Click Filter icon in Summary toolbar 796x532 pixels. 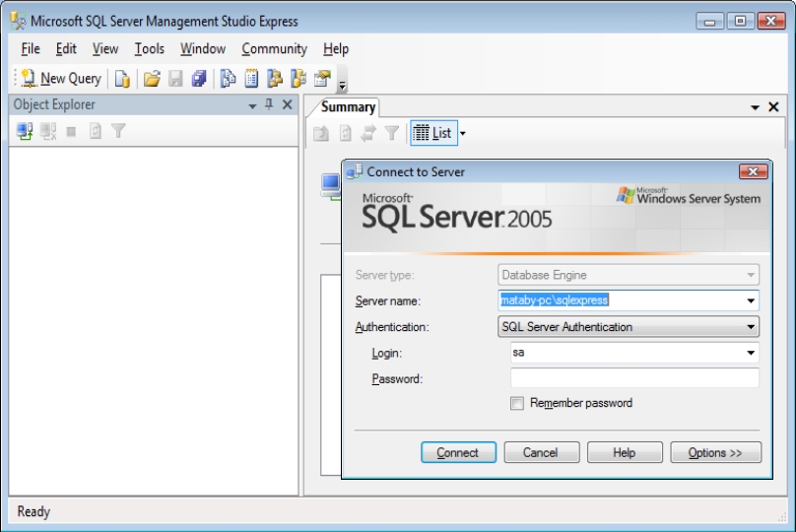(391, 134)
